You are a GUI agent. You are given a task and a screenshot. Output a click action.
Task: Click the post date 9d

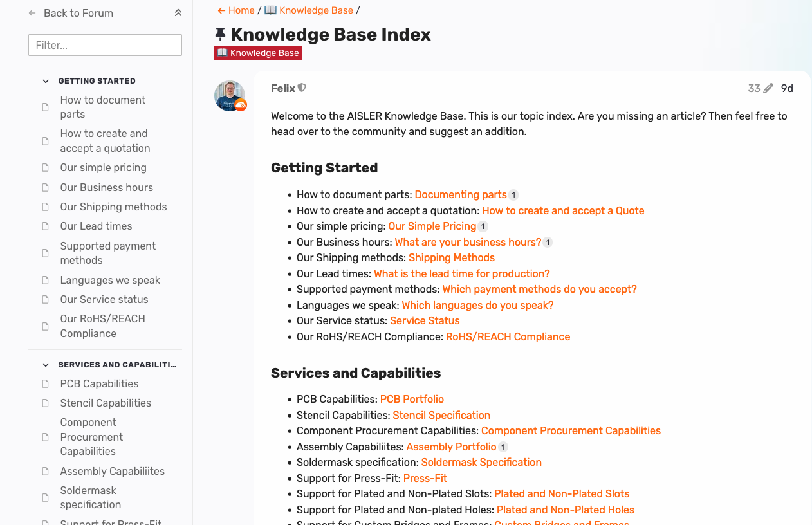[787, 89]
